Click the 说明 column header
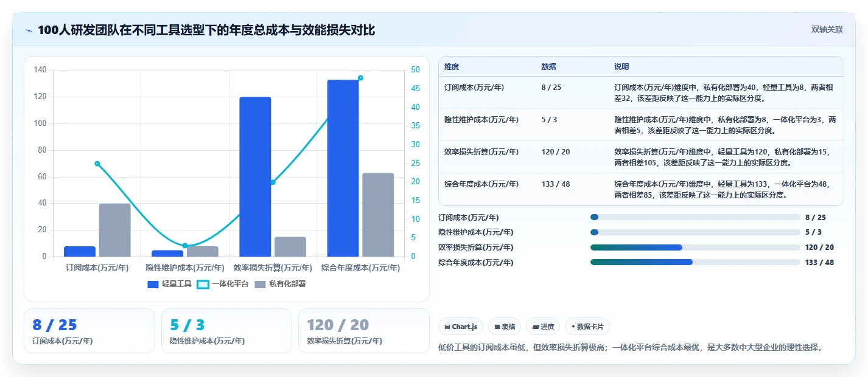 click(621, 66)
